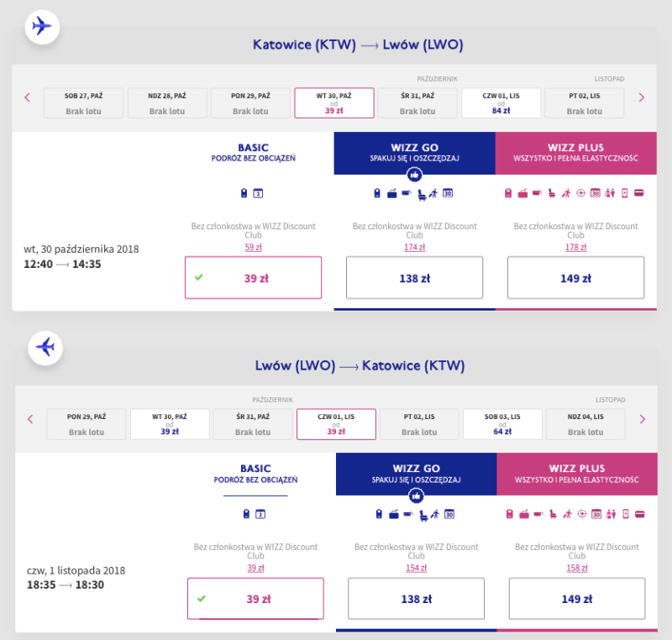Choose return WIZZ PLUS fare 149 zł
The height and width of the screenshot is (640, 672).
tap(577, 599)
